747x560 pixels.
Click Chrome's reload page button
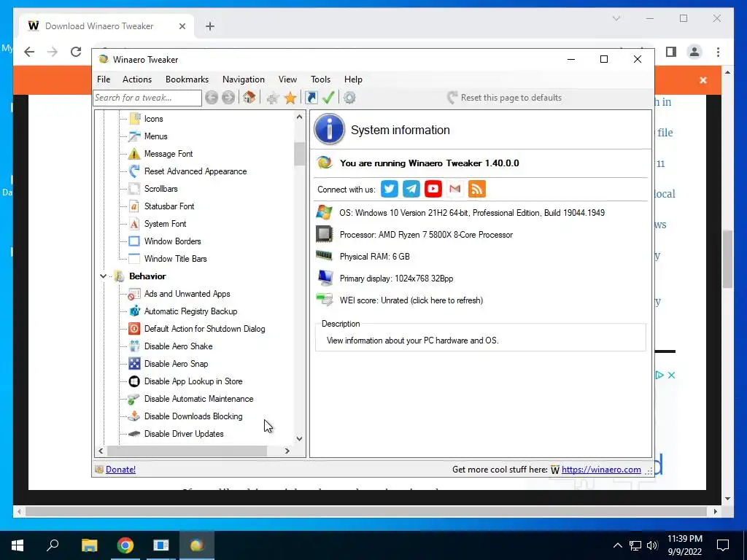(x=76, y=52)
